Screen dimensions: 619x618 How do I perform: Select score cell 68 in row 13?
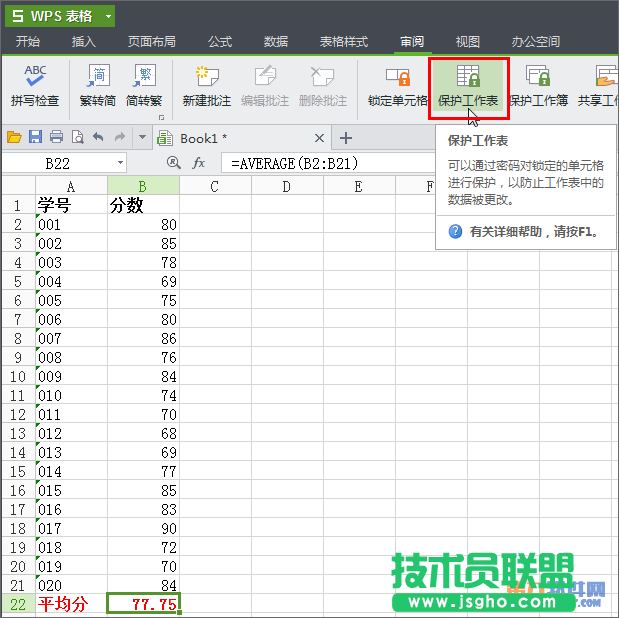[x=143, y=433]
